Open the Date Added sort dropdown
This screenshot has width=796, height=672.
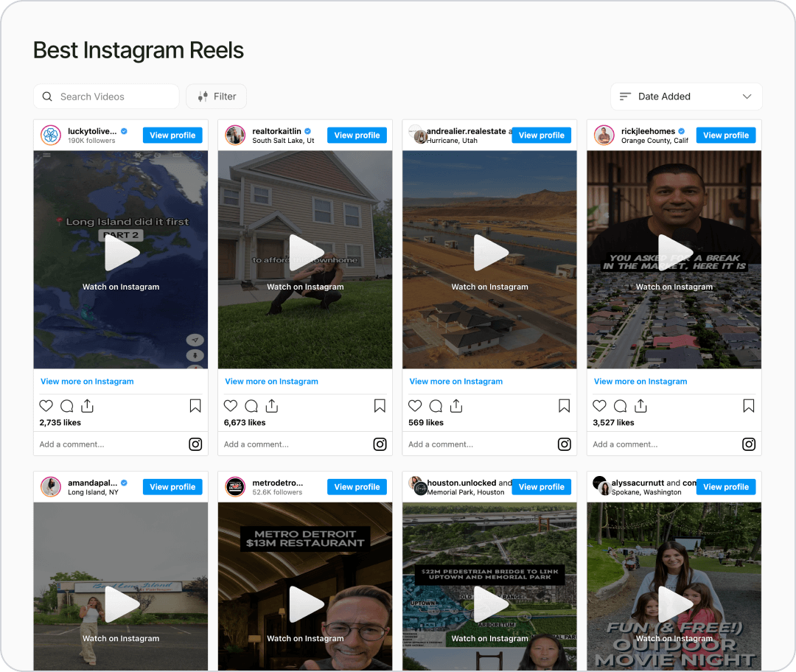pos(686,97)
